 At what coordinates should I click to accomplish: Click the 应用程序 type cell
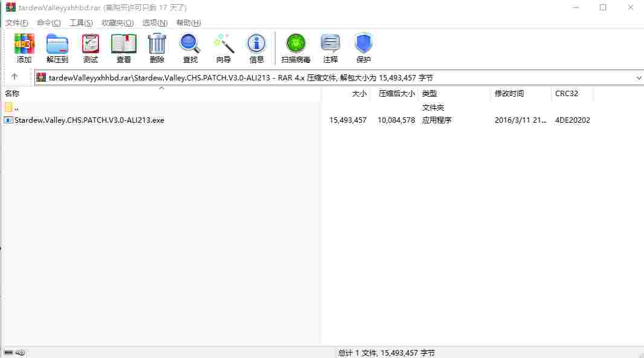(437, 120)
